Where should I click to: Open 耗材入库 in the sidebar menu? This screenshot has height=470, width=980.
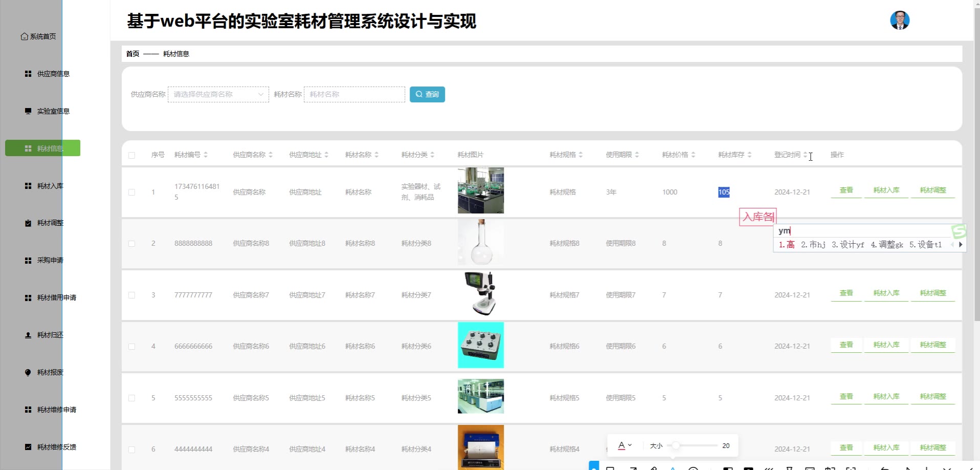point(50,186)
